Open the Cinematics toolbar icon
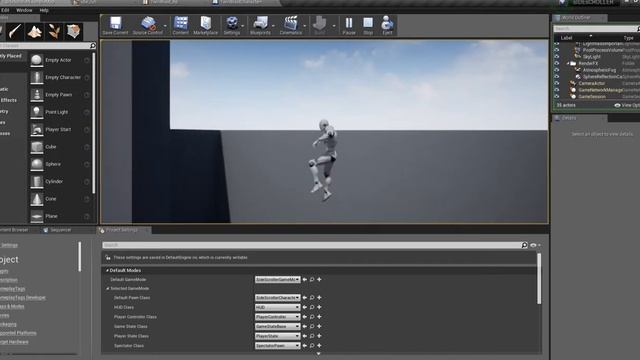The width and height of the screenshot is (640, 360). coord(291,25)
